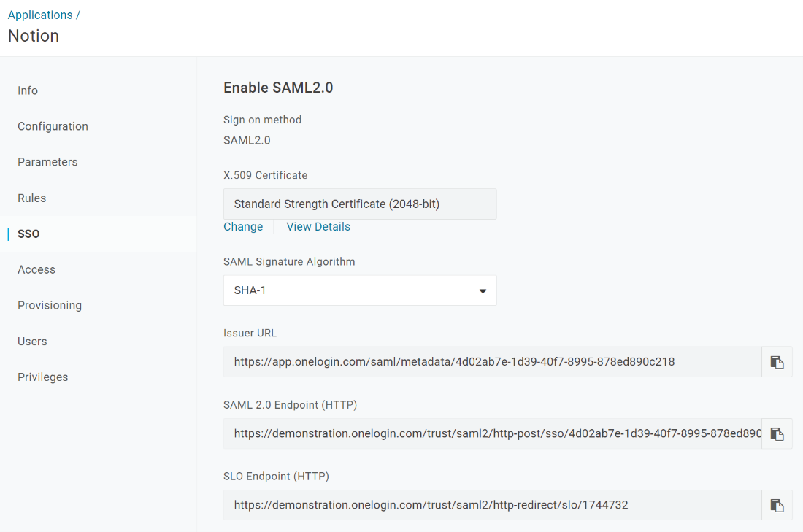Copy the SLO Endpoint URL
Image resolution: width=803 pixels, height=532 pixels.
(x=777, y=506)
